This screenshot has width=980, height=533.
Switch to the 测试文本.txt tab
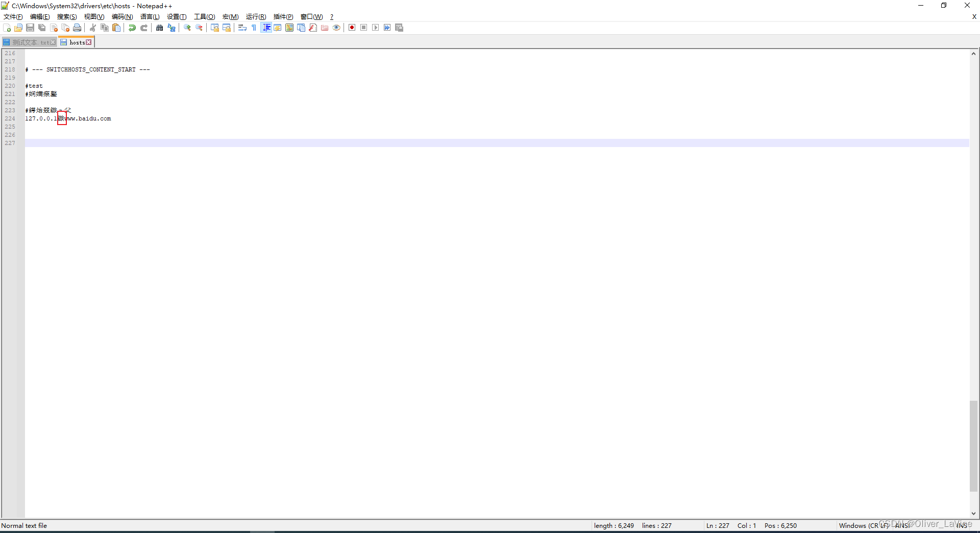click(28, 42)
